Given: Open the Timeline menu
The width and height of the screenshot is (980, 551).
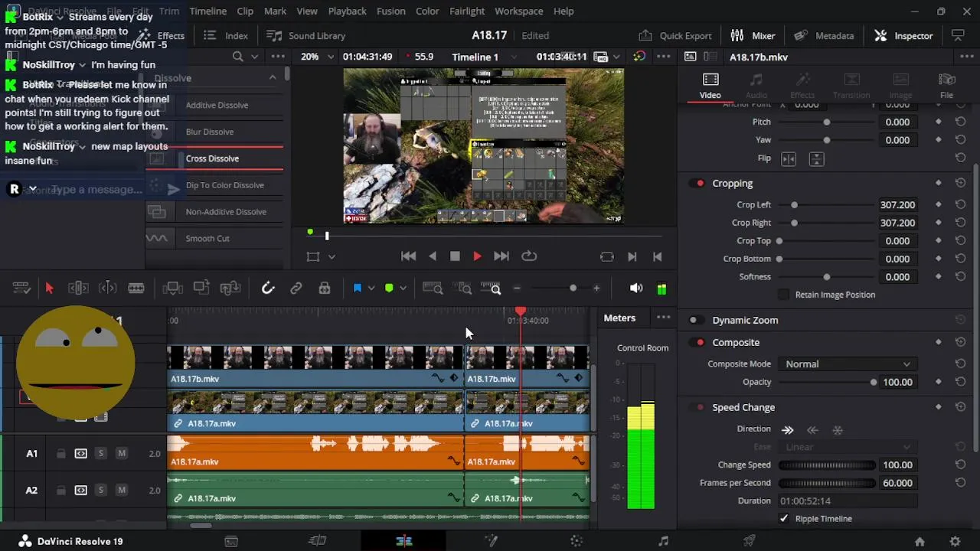Looking at the screenshot, I should pos(207,11).
